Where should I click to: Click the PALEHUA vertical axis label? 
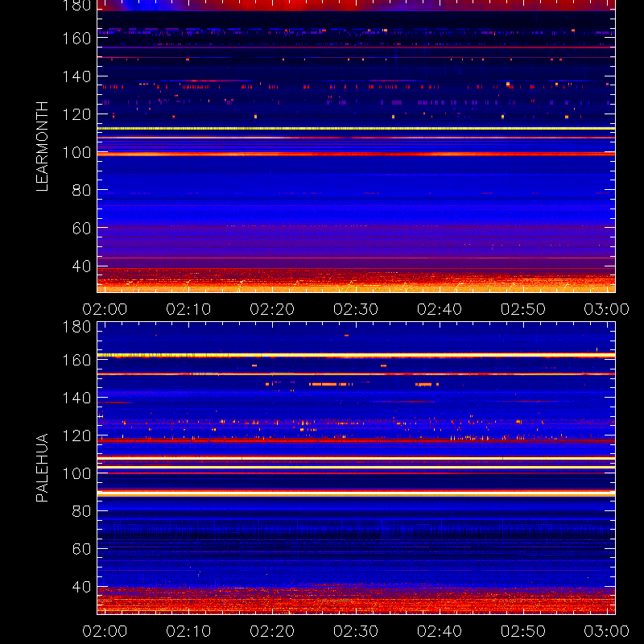[42, 468]
